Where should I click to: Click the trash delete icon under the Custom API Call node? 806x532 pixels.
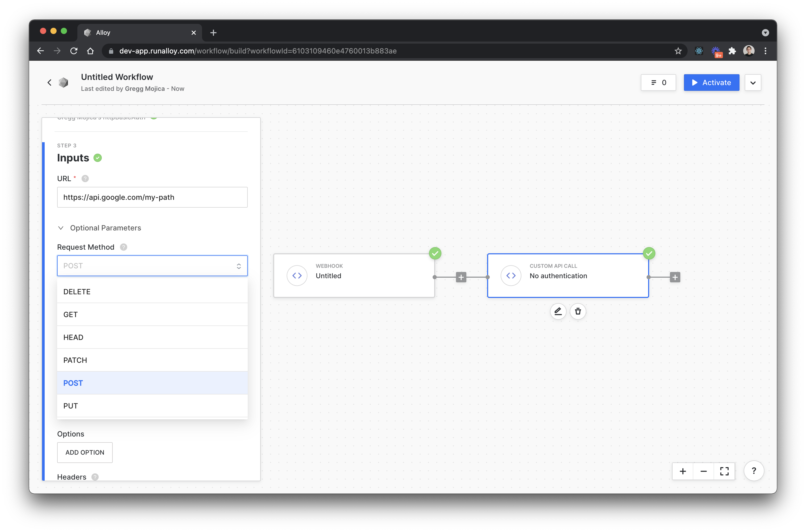click(578, 311)
